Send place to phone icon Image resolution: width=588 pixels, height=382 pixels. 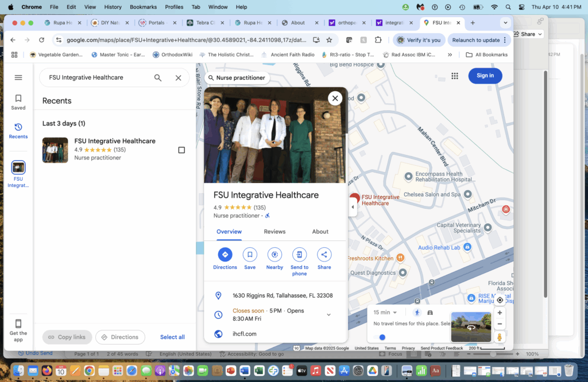point(299,255)
